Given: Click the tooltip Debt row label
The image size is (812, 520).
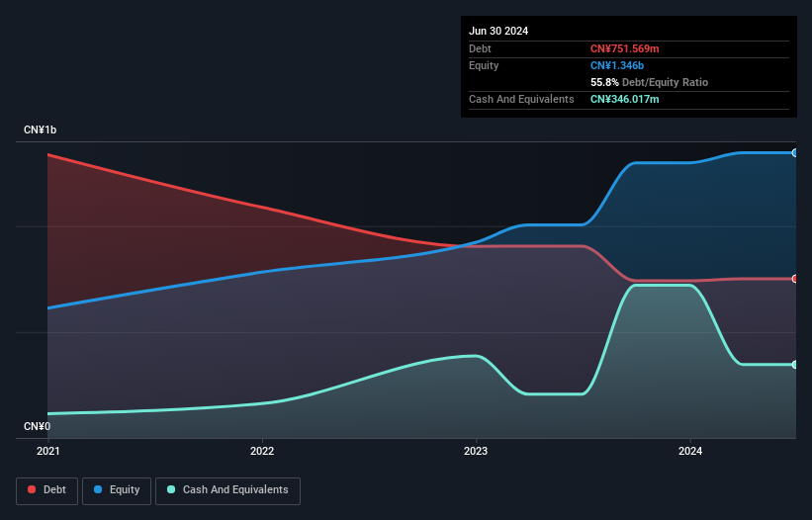Looking at the screenshot, I should [480, 48].
